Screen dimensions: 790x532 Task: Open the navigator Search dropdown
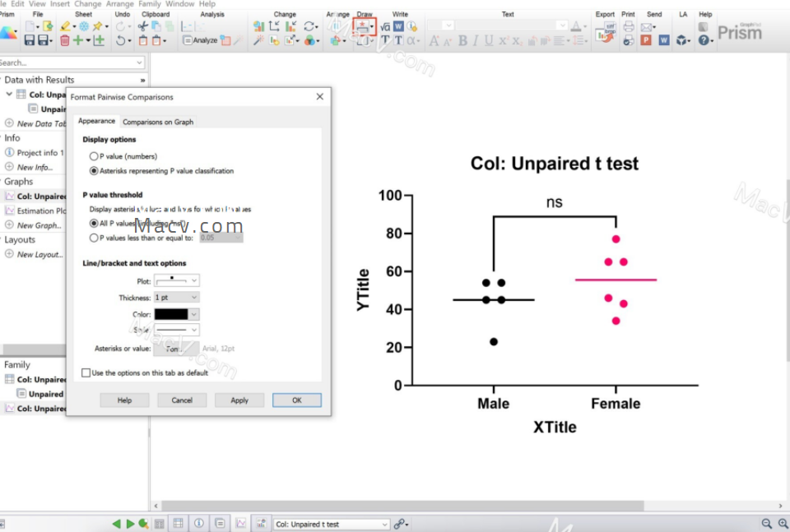pyautogui.click(x=139, y=63)
